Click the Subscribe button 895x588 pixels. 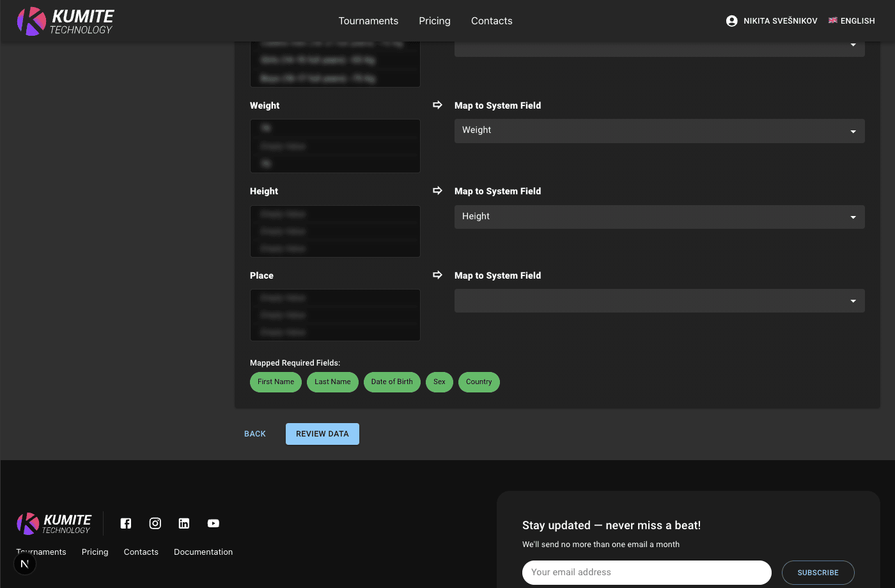coord(818,573)
